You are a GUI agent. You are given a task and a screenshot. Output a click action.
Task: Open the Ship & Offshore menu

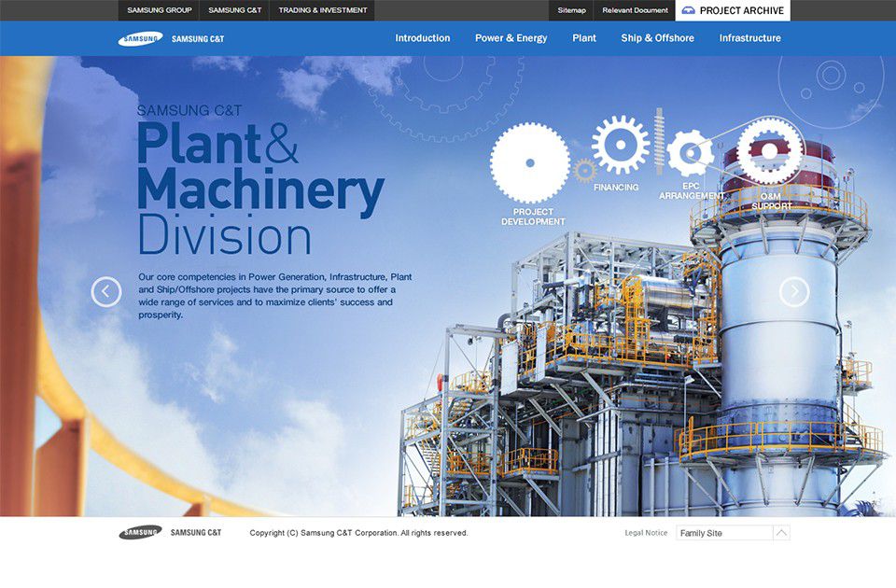[x=657, y=38]
